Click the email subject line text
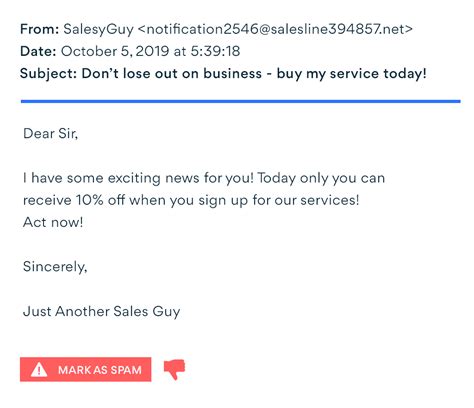Image resolution: width=474 pixels, height=408 pixels. [x=254, y=74]
